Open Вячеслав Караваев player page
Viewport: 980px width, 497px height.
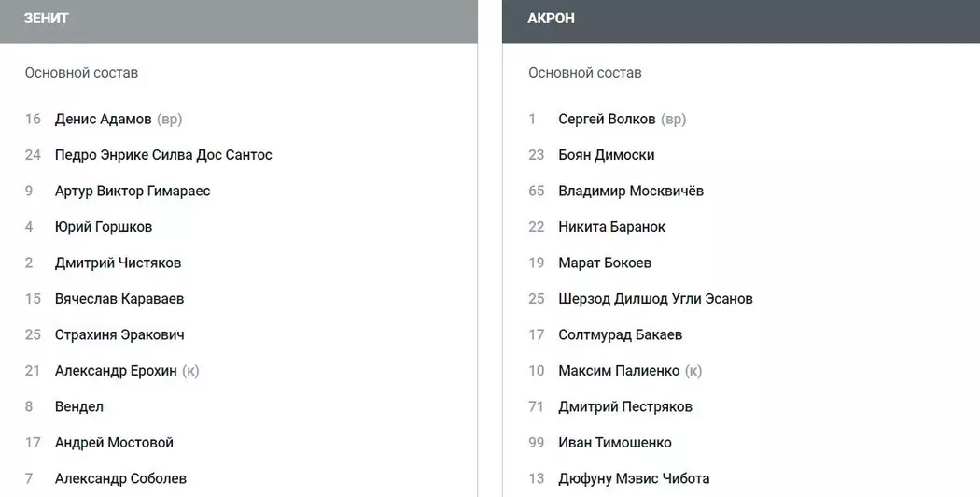click(119, 299)
